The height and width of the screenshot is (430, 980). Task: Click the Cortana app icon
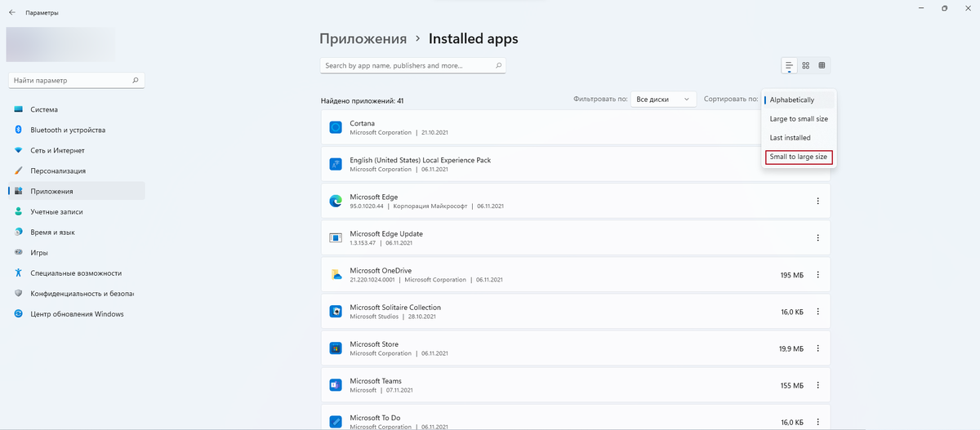tap(336, 127)
